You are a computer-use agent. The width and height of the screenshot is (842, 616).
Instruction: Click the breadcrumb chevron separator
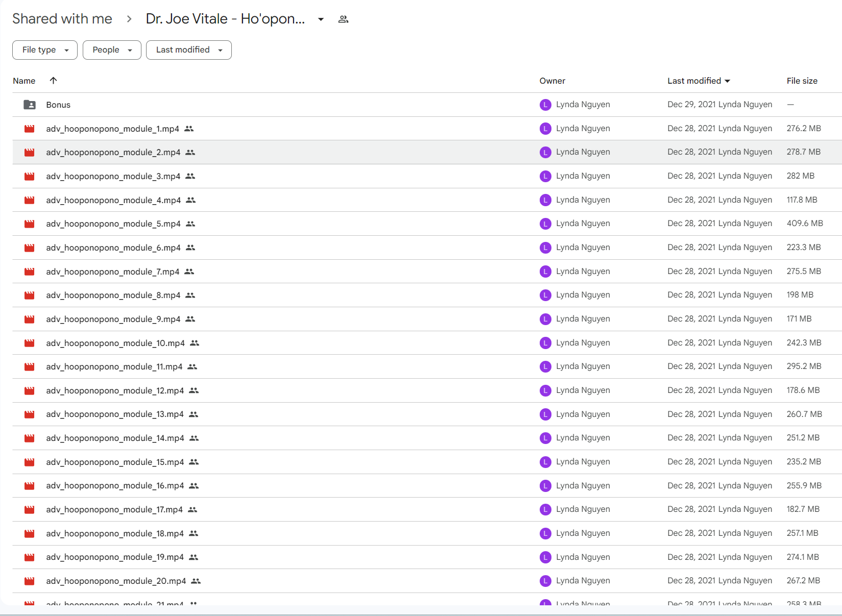click(129, 19)
